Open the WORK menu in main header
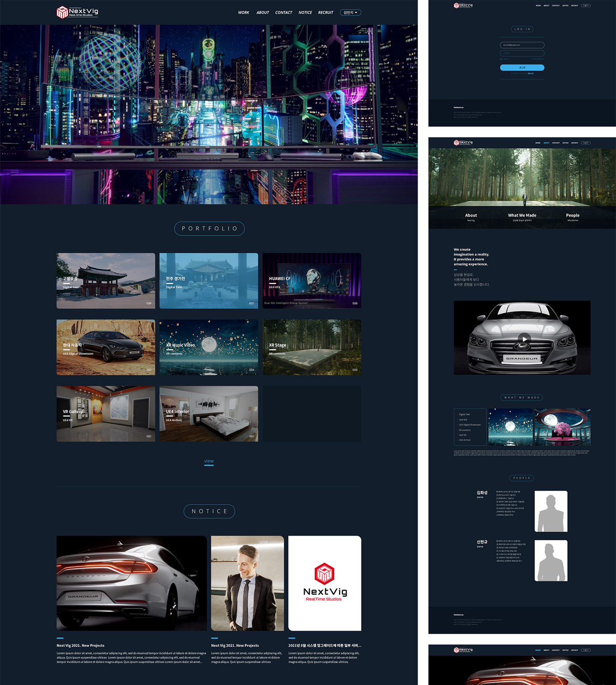Screen dimensions: 616x685 click(x=243, y=12)
